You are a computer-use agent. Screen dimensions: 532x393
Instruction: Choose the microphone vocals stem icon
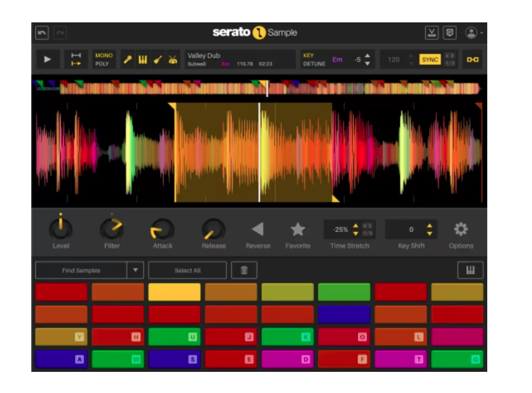127,60
